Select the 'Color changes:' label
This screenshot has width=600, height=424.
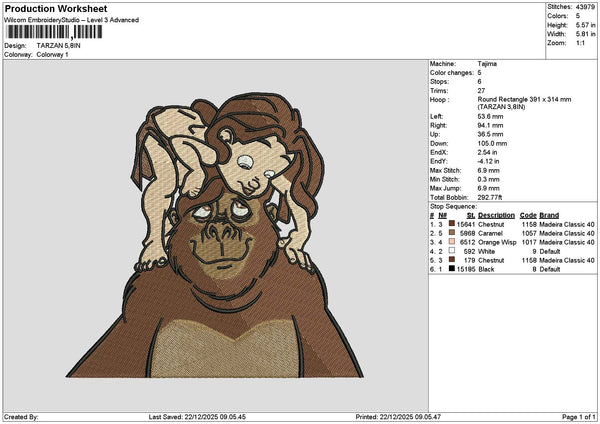pos(452,73)
